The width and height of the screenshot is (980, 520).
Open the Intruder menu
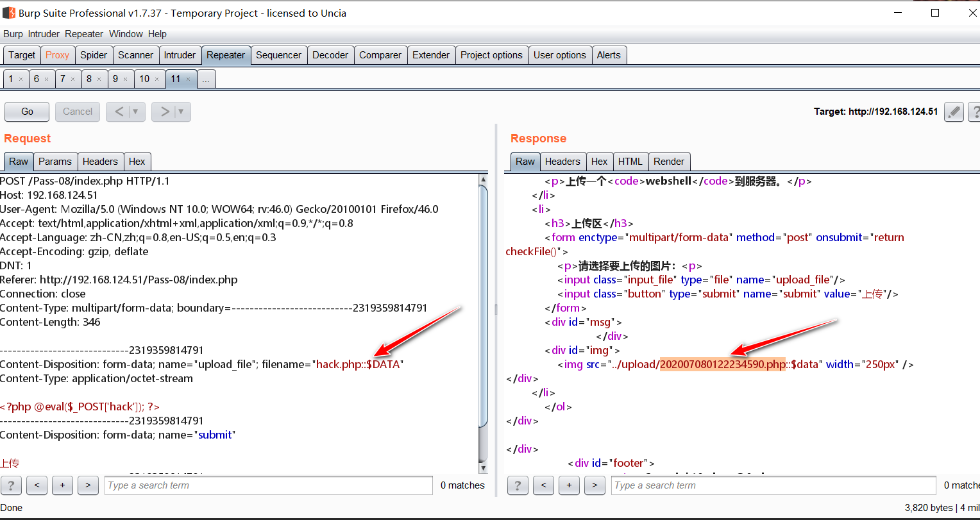(44, 34)
